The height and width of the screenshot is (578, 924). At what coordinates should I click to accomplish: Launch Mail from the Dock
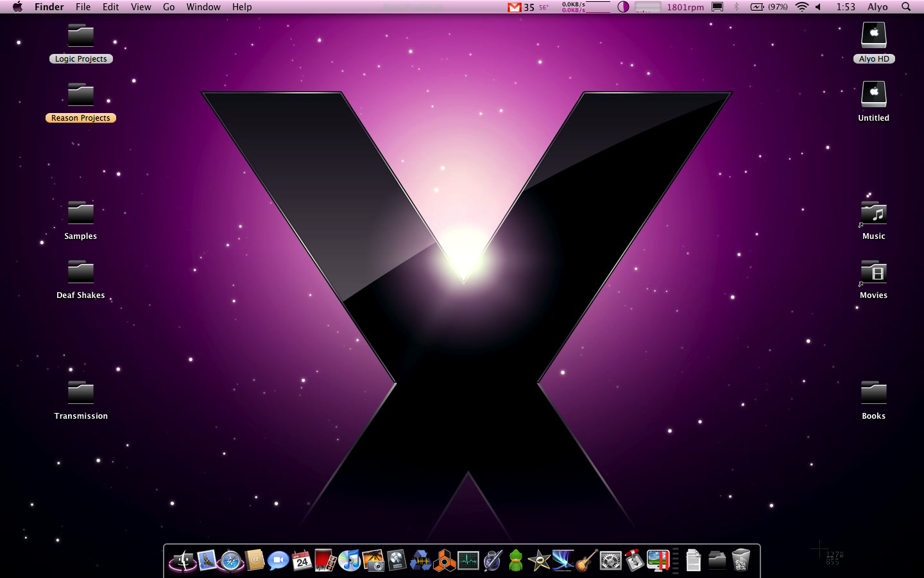(x=207, y=561)
